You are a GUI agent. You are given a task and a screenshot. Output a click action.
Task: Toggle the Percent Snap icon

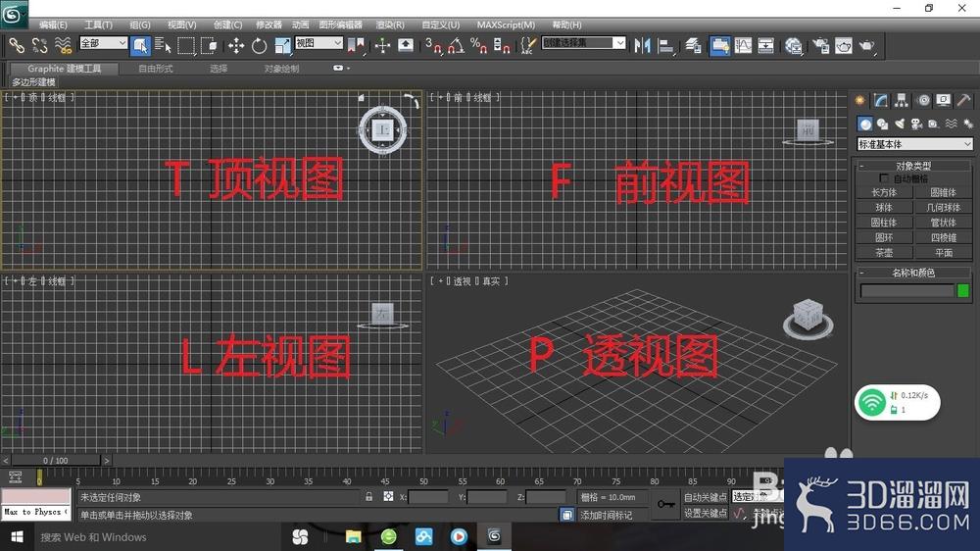[x=479, y=45]
